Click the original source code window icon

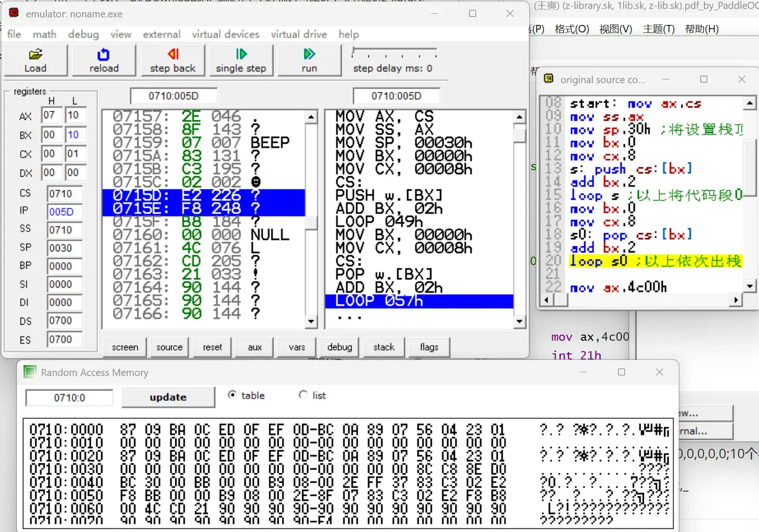(548, 78)
